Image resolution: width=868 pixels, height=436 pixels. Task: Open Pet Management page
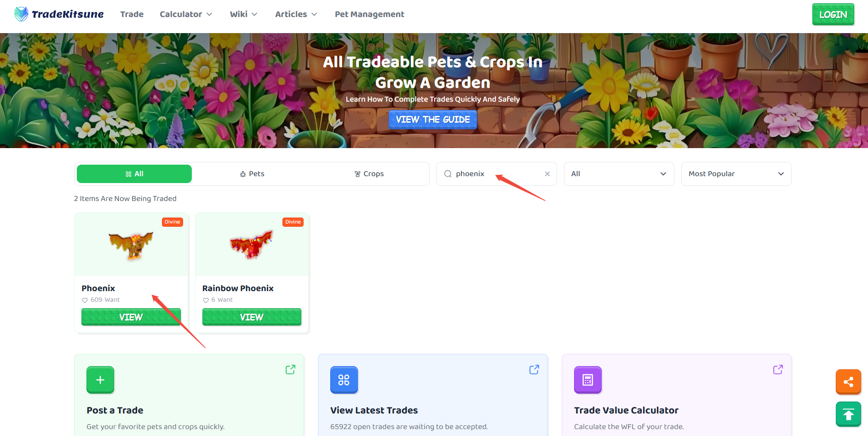pyautogui.click(x=369, y=14)
